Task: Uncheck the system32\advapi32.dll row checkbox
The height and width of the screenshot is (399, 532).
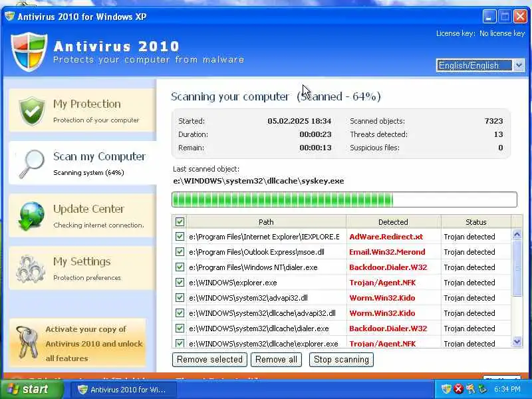Action: coord(180,297)
